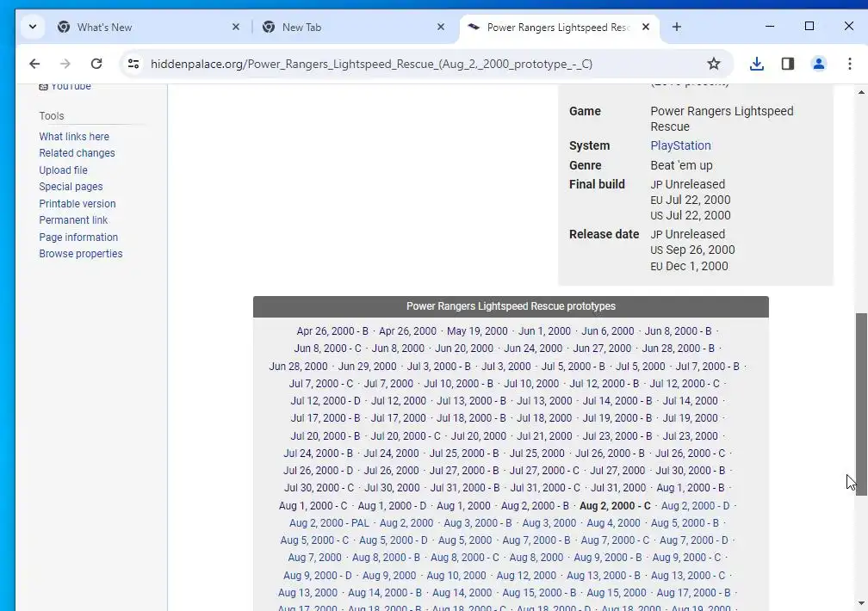This screenshot has width=868, height=611.
Task: Open the Jul 30, 2000 - C prototype
Action: 319,488
